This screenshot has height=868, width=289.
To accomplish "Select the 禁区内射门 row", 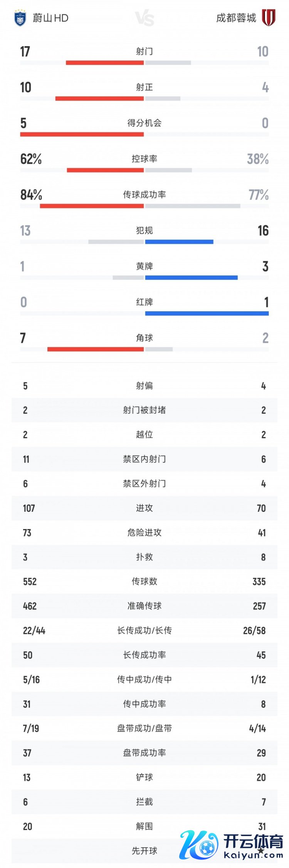I will (144, 459).
